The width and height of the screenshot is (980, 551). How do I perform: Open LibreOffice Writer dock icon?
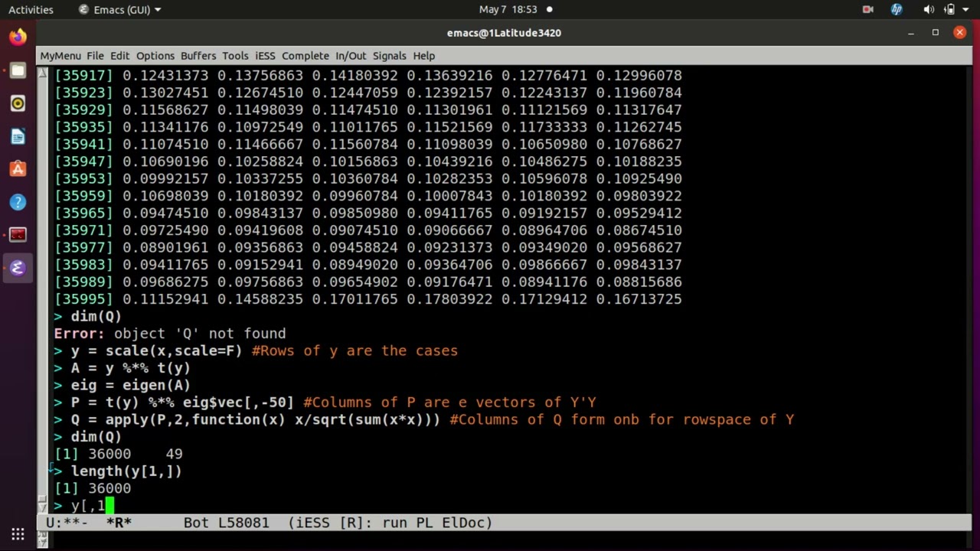click(x=18, y=136)
